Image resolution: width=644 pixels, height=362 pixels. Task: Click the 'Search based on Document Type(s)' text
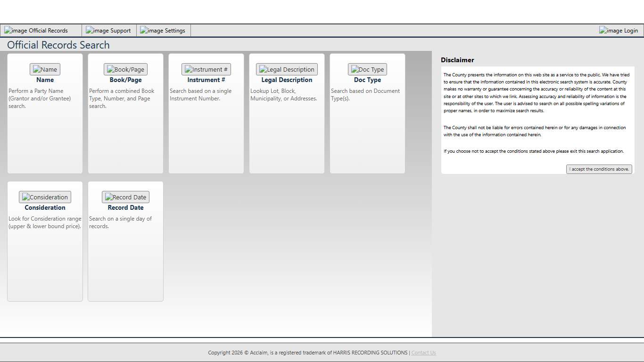point(365,95)
